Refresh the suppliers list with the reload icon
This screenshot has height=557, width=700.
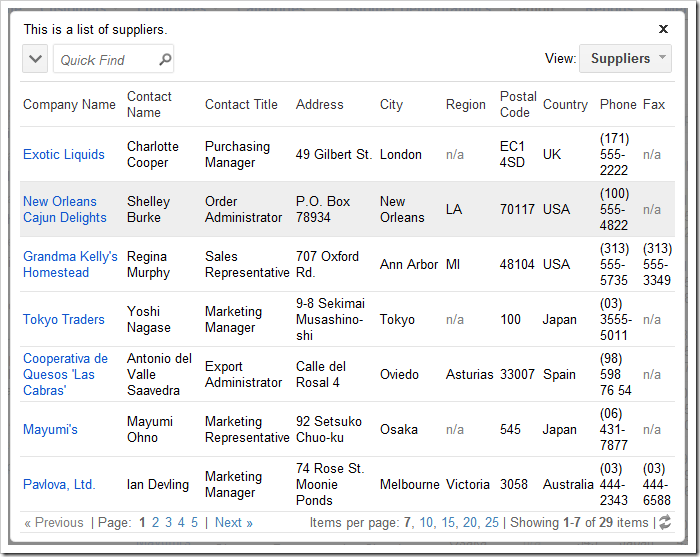click(x=665, y=522)
